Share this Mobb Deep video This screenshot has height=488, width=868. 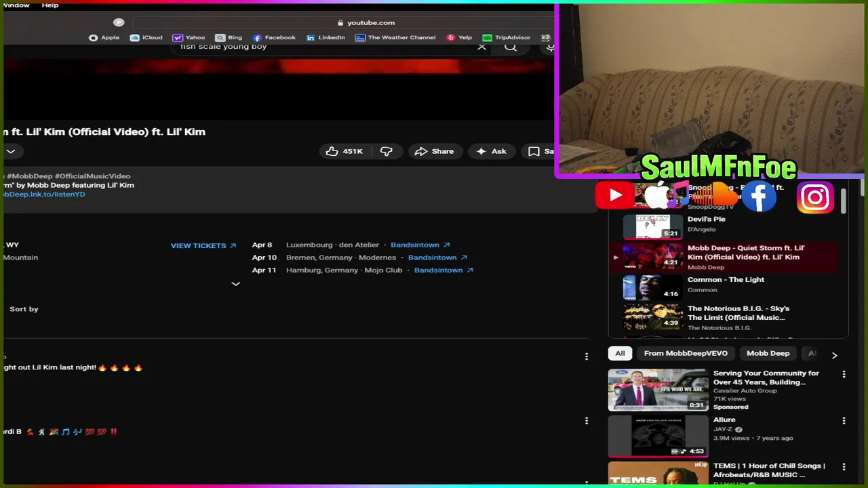(x=435, y=151)
